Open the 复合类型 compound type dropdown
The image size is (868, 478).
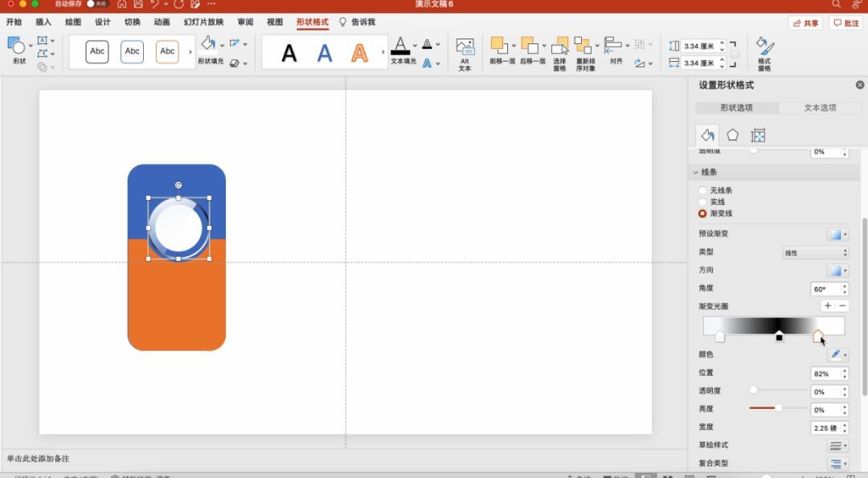(838, 464)
